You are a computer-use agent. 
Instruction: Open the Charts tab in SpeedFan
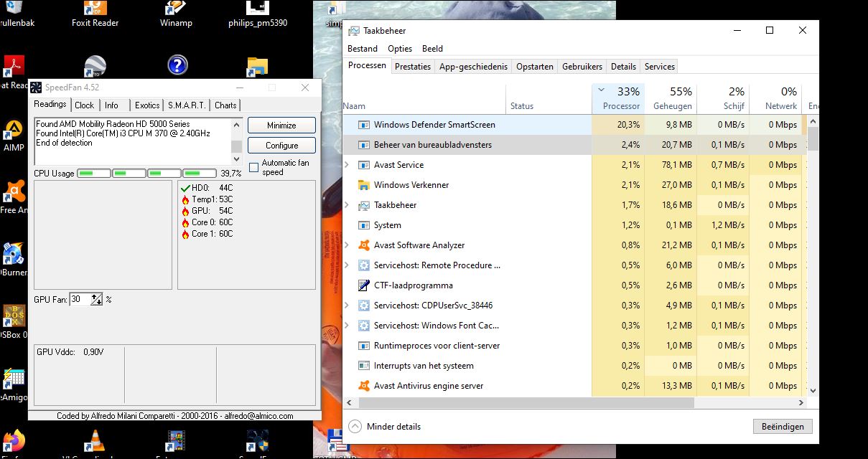(225, 105)
